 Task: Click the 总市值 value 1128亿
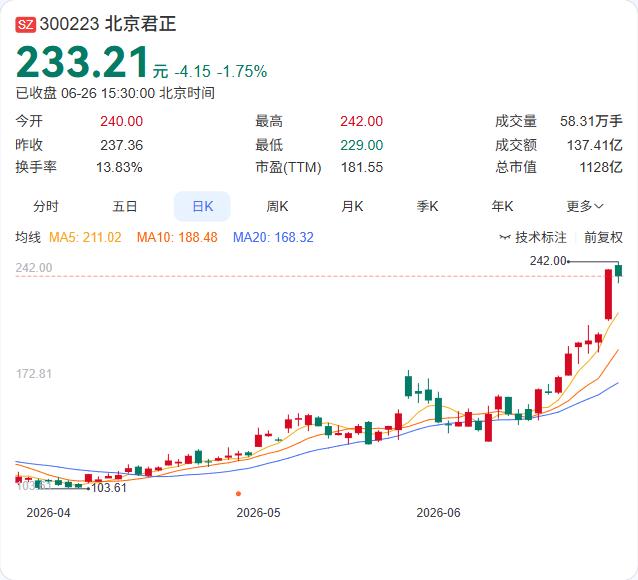pos(601,167)
